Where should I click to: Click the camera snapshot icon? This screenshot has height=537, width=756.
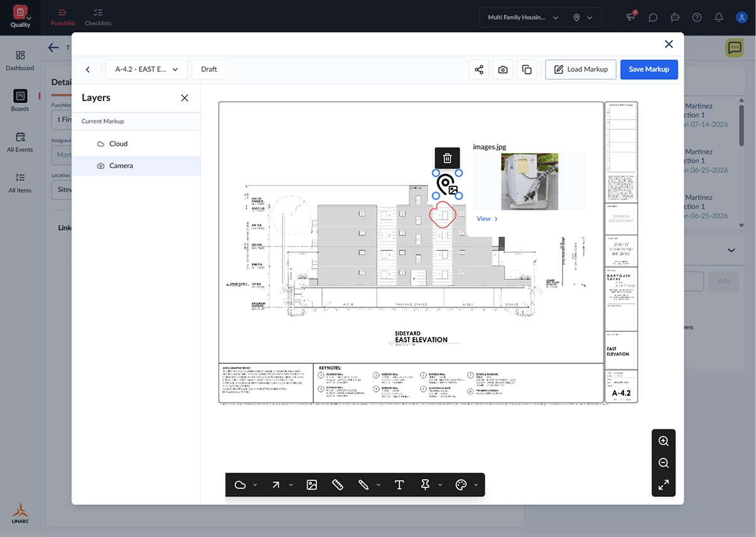coord(503,70)
